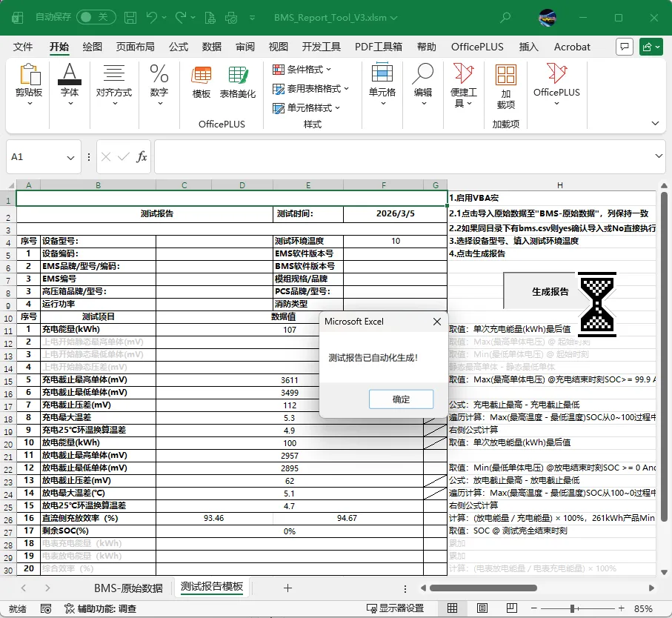Click the 编辑 magnifier icon
Viewport: 672px width, 618px height.
tap(423, 73)
